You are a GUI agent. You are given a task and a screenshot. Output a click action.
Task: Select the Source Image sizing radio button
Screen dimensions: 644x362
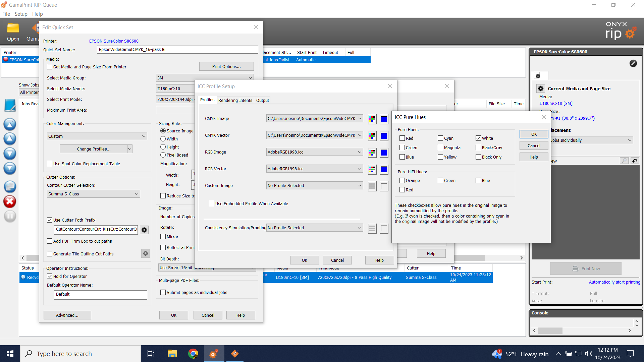(163, 131)
